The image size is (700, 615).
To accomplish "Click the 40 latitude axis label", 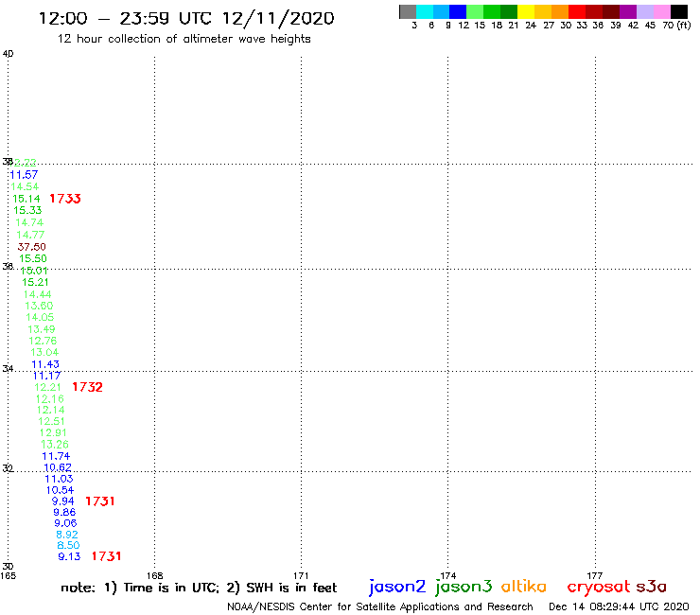I will (8, 54).
